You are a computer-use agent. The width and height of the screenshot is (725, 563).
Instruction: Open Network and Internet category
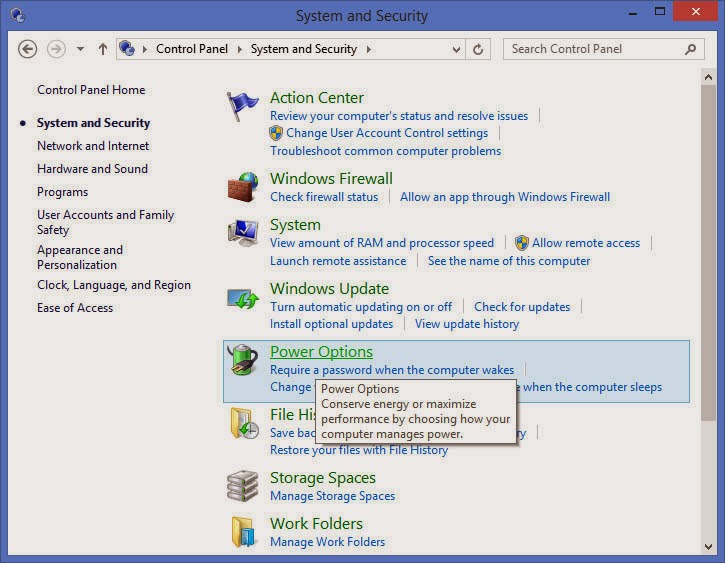click(93, 146)
